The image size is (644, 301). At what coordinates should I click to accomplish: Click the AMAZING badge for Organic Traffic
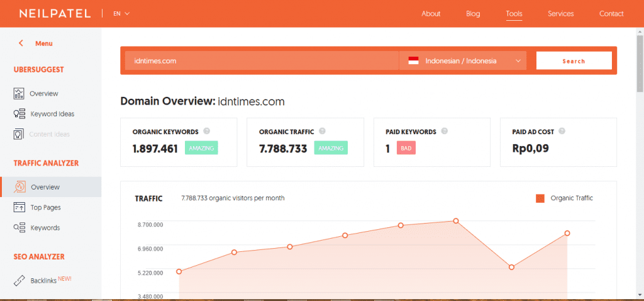pyautogui.click(x=331, y=148)
